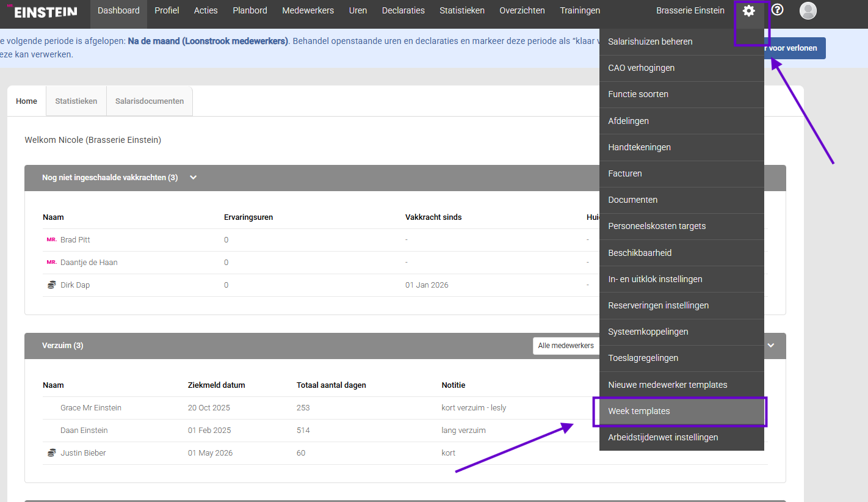
Task: Click the Brasserie Einstein company name
Action: (690, 10)
